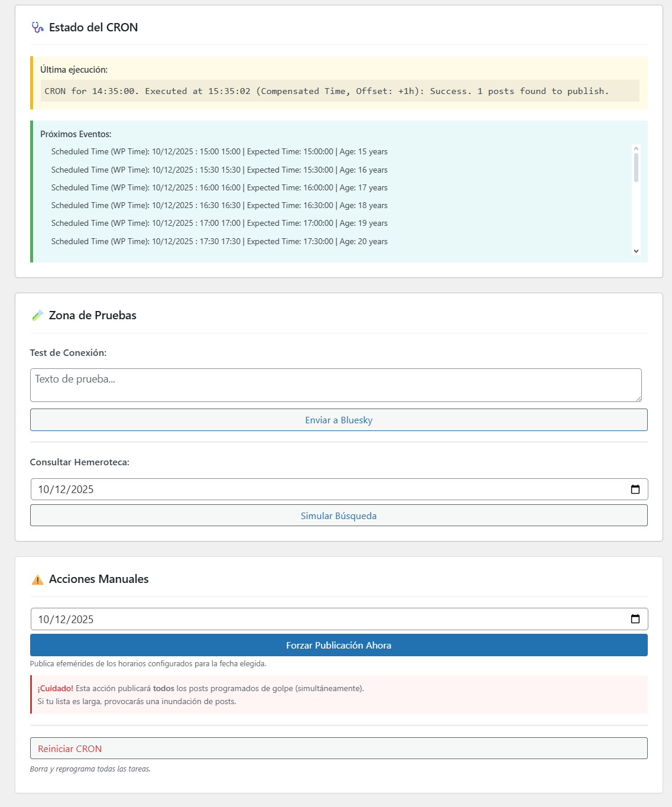This screenshot has height=807, width=672.
Task: Click the up arrow of Próximos Eventos scrollbar
Action: [x=636, y=149]
